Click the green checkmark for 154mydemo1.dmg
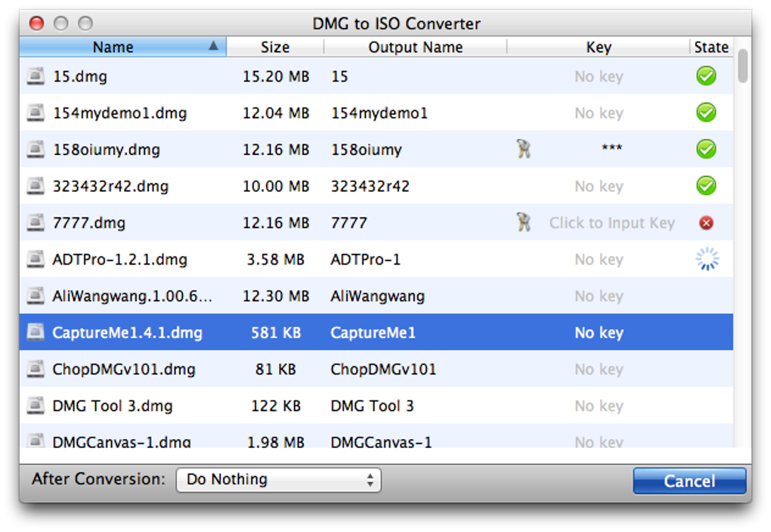Viewport: 771px width, 532px height. (x=706, y=113)
